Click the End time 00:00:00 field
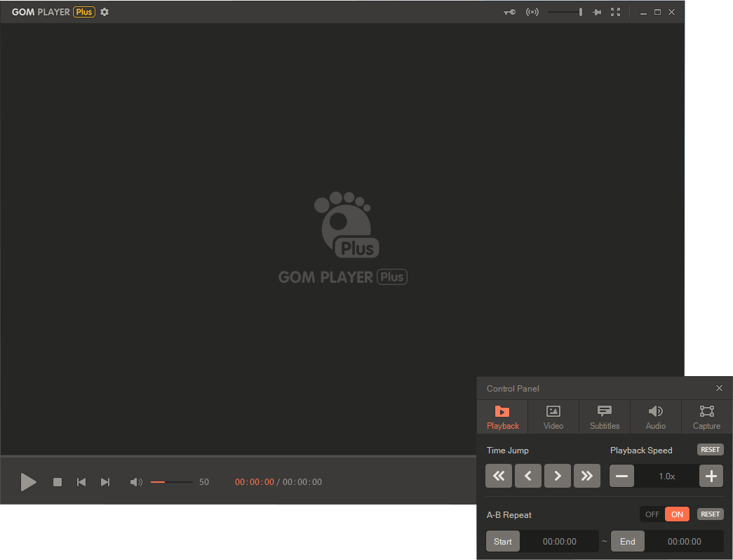Image resolution: width=733 pixels, height=560 pixels. coord(684,541)
